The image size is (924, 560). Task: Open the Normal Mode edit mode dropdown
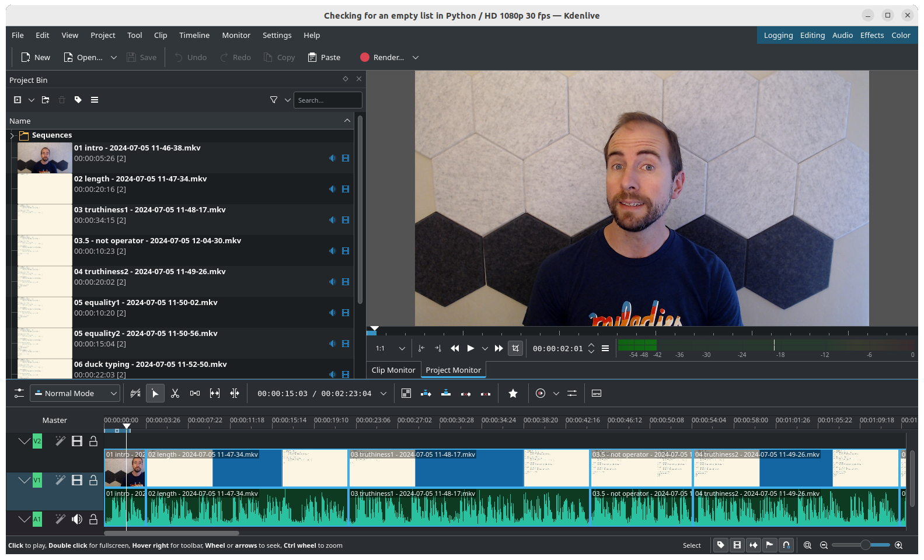pos(75,394)
